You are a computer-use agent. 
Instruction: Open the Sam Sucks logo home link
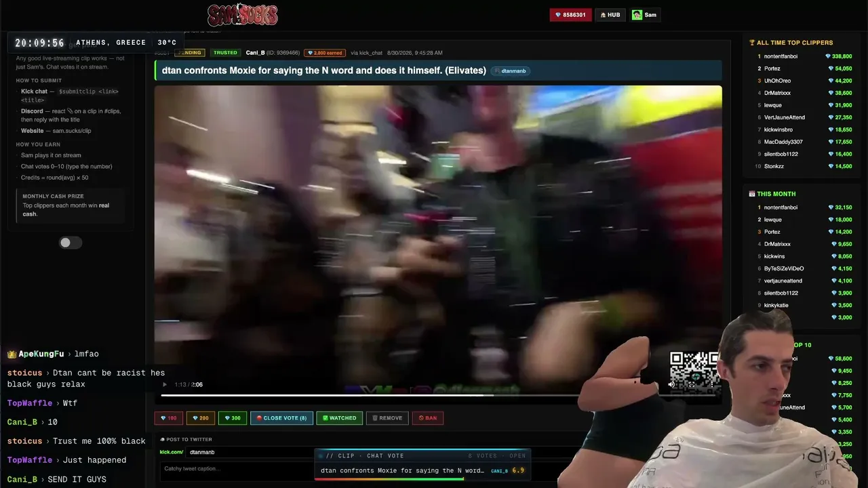pos(242,15)
